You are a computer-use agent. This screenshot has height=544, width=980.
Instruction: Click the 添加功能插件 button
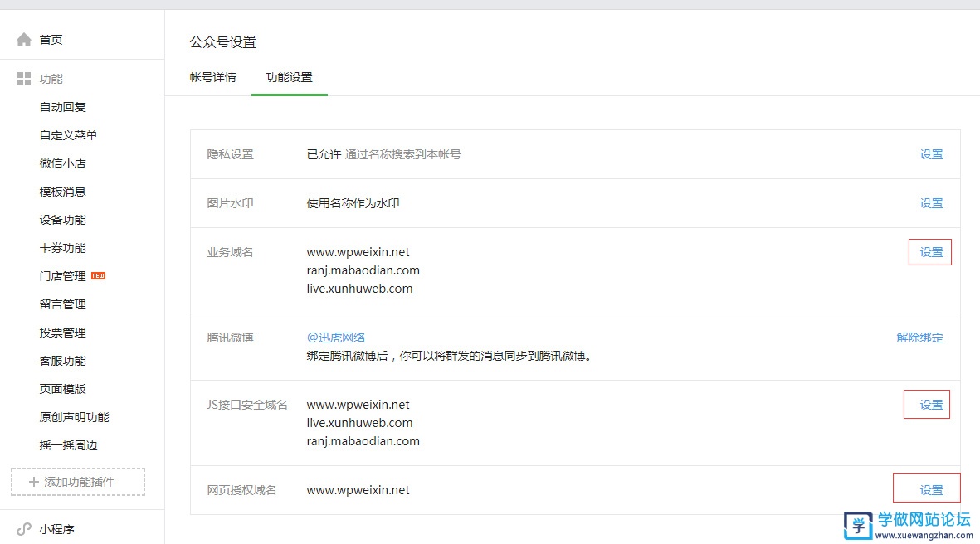pyautogui.click(x=77, y=482)
